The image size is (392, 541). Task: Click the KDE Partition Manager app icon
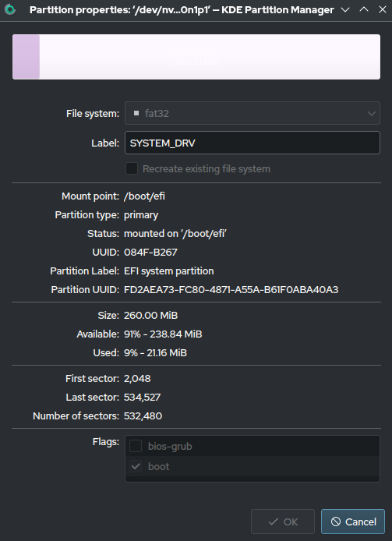tap(10, 9)
